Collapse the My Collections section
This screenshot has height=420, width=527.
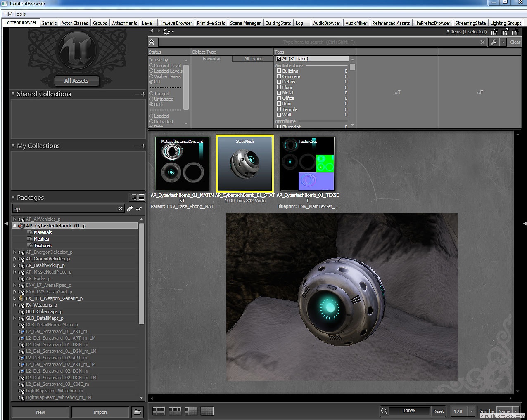[x=13, y=146]
